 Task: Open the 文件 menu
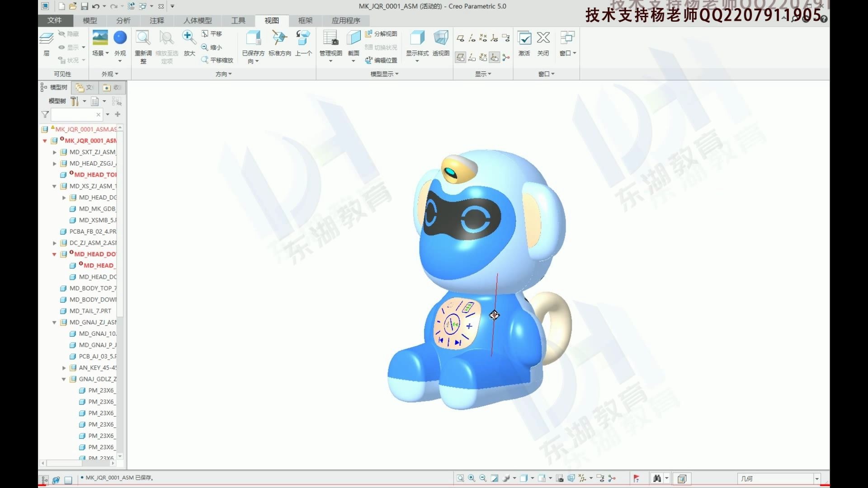pyautogui.click(x=54, y=20)
